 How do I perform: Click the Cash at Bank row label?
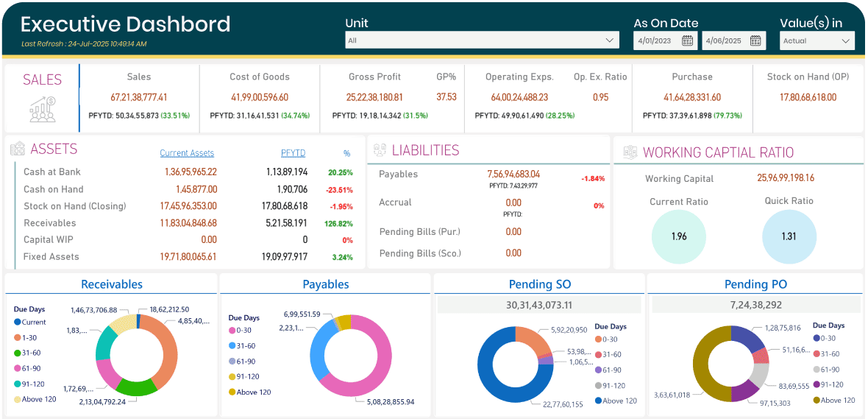[52, 172]
